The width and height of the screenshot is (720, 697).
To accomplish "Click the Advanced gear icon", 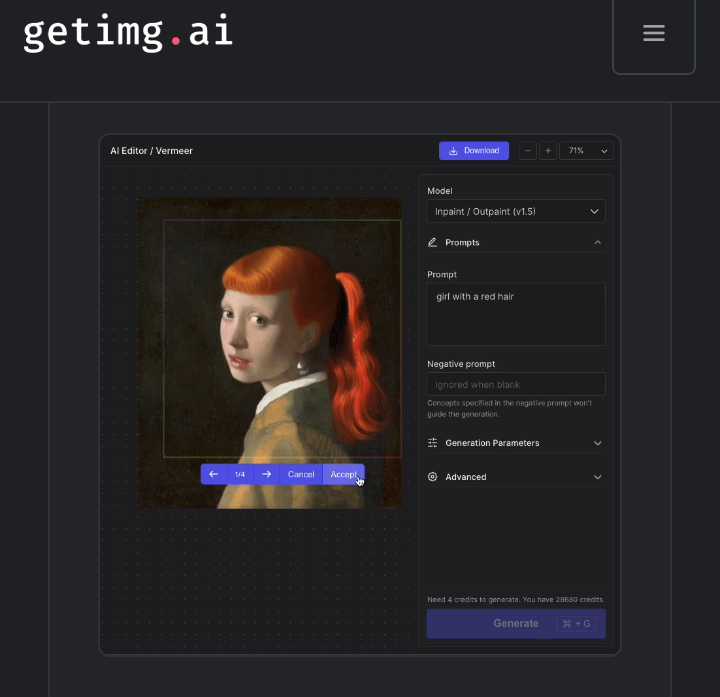I will [x=433, y=477].
